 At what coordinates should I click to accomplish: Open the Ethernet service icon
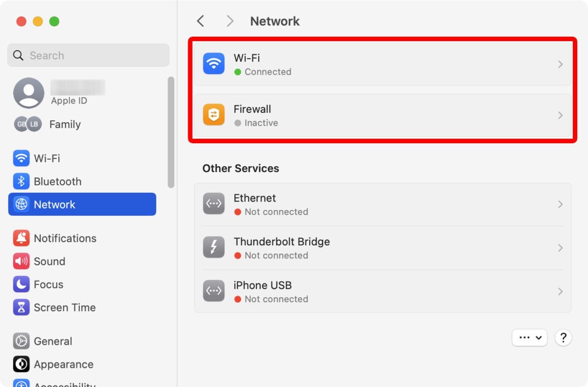213,204
